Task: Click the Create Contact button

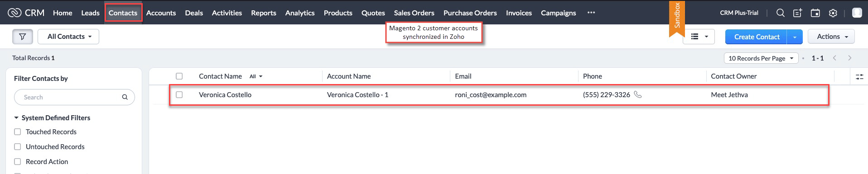Action: (757, 37)
